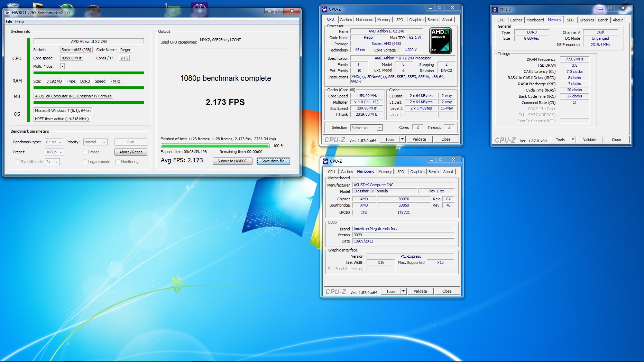Click the Bus Speed 289.98 MHz value
Viewport: 644px width, 362px height.
(367, 108)
